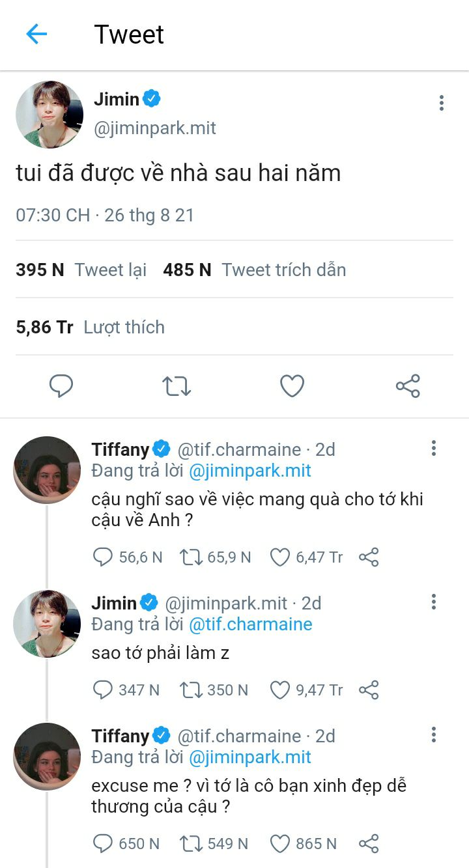Like Tiffany's first reply with 6,47 Tr
Image resolution: width=469 pixels, height=868 pixels.
280,557
